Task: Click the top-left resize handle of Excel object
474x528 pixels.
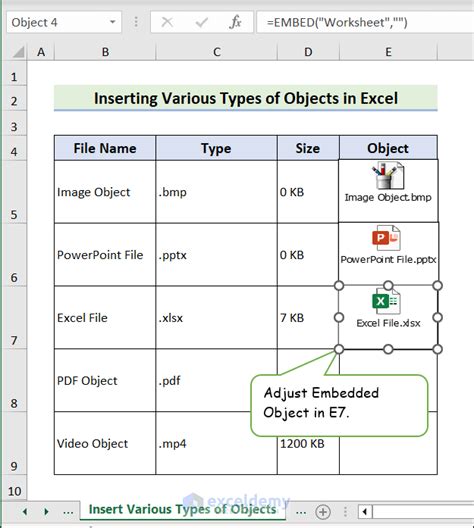Action: click(339, 286)
